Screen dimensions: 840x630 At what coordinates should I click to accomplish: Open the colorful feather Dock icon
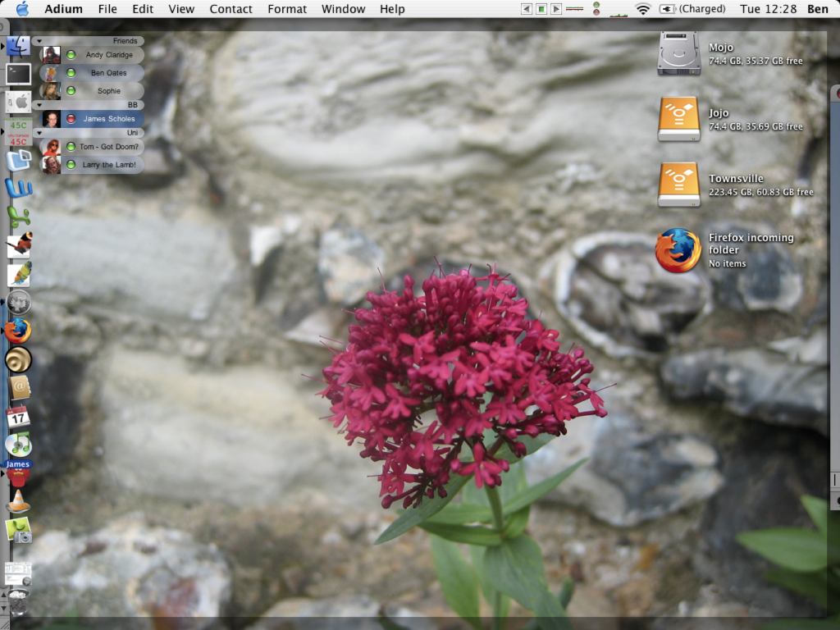[20, 274]
